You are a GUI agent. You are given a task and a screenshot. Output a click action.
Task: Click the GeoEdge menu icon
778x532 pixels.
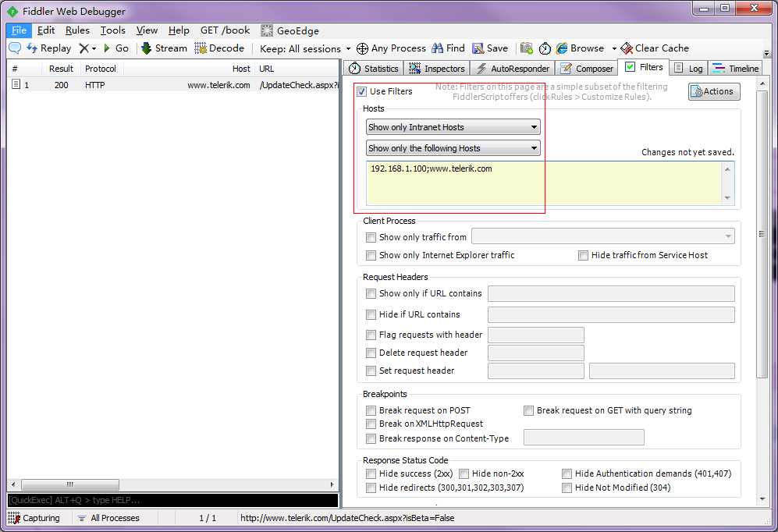pyautogui.click(x=267, y=30)
